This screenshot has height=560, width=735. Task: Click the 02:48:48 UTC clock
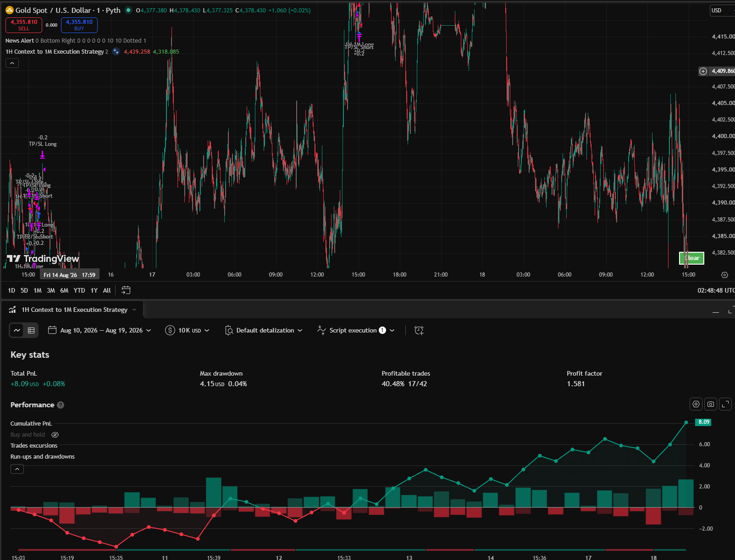click(x=716, y=290)
